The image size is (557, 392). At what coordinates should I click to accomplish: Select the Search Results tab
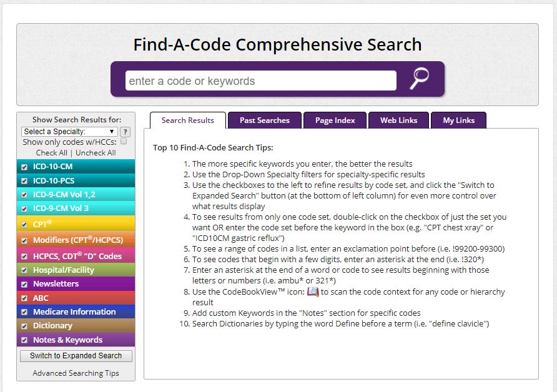click(x=187, y=120)
